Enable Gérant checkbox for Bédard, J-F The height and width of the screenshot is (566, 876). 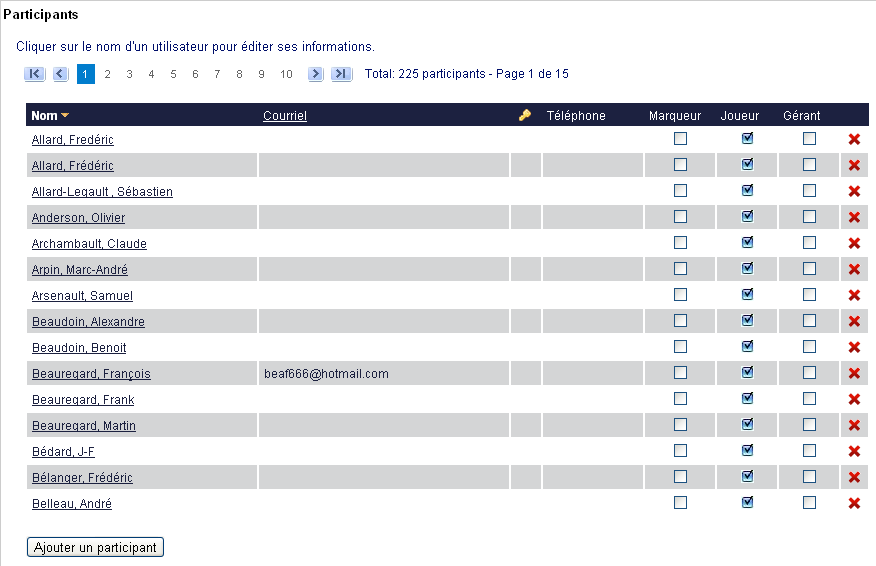coord(809,451)
